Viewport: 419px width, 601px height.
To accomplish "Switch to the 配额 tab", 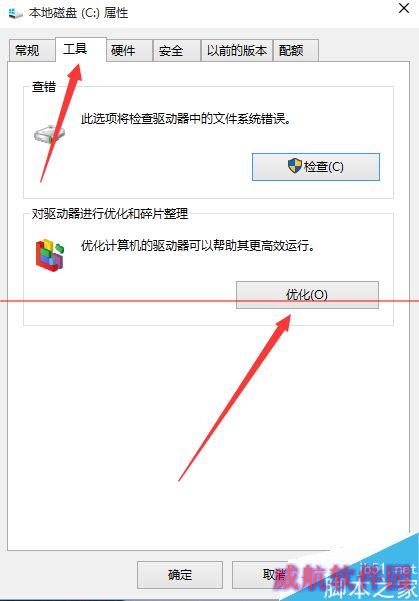I will (x=296, y=50).
